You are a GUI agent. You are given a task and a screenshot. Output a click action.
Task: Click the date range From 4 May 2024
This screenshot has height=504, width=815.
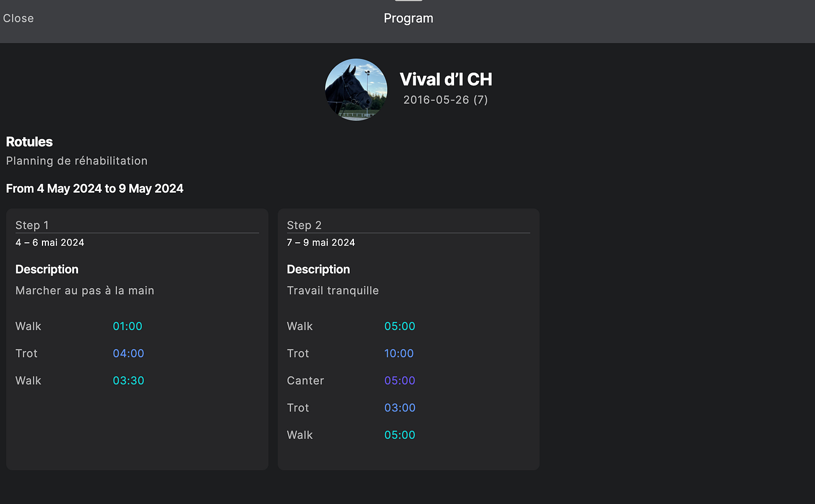click(95, 189)
